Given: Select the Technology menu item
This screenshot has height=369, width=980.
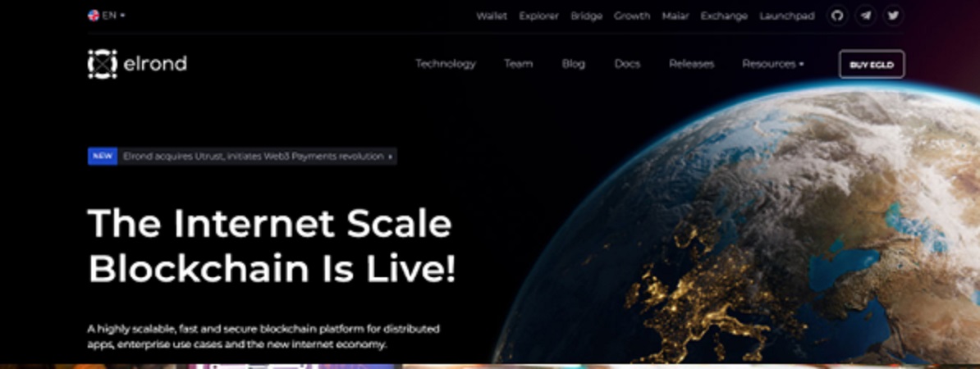Looking at the screenshot, I should (446, 64).
